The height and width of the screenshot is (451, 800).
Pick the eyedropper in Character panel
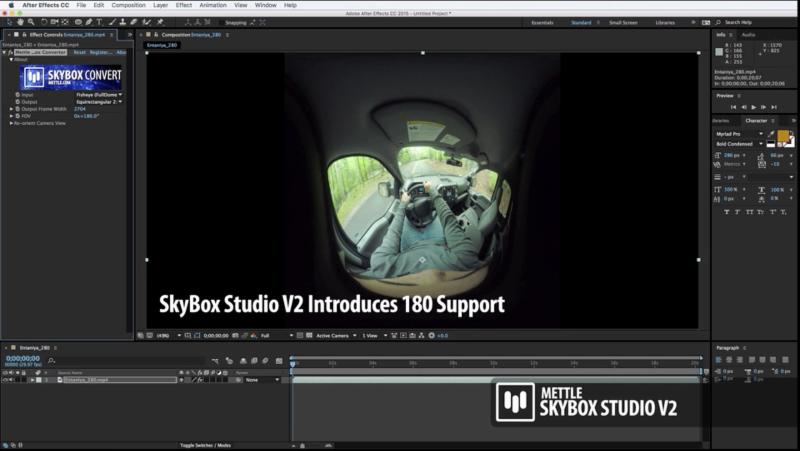(769, 133)
